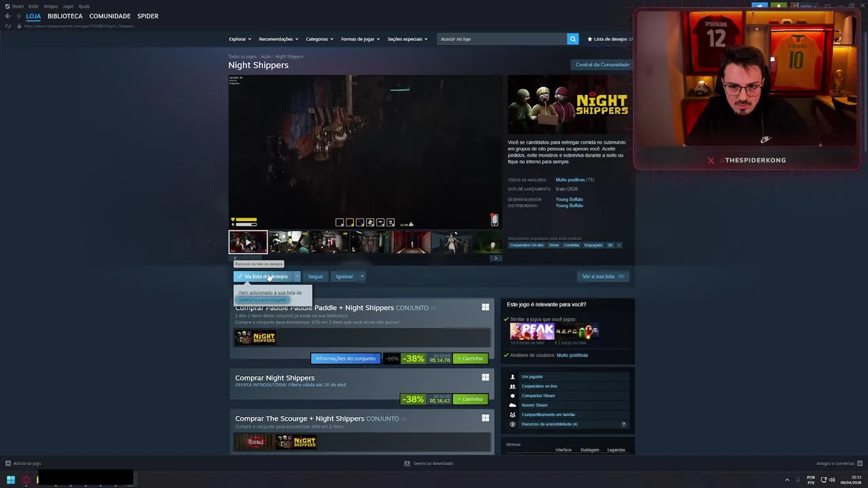Screen dimensions: 868x488
Task: Toggle the Seguir follow button
Action: pyautogui.click(x=315, y=276)
